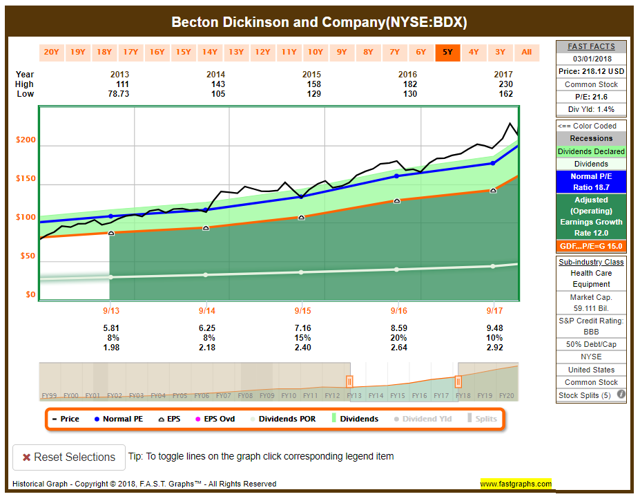Image resolution: width=640 pixels, height=501 pixels.
Task: Click the Stock Splits info icon
Action: (x=621, y=394)
